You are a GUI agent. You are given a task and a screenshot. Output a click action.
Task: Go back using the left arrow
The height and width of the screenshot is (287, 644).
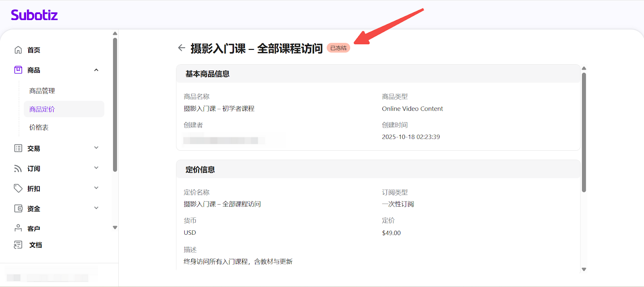(x=182, y=48)
